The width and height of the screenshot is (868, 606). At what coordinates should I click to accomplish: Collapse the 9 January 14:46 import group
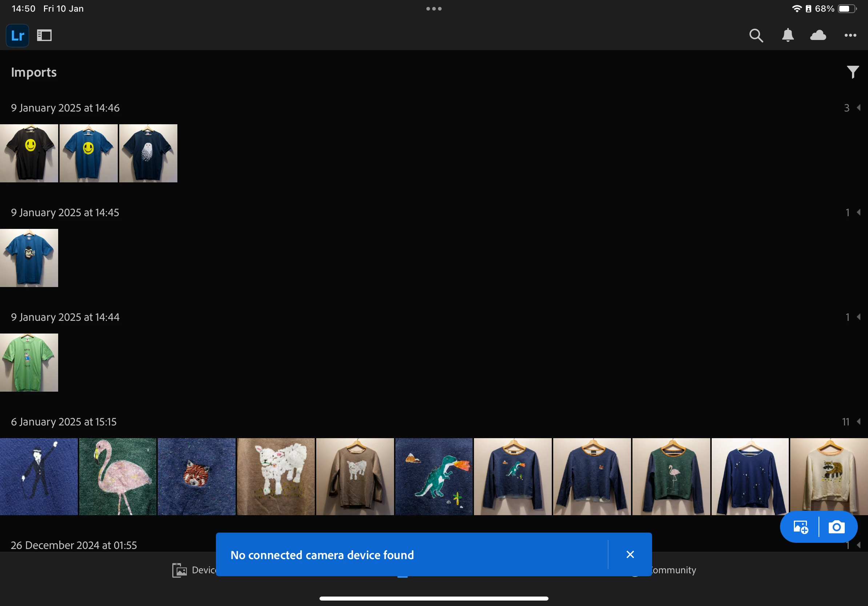click(x=858, y=108)
